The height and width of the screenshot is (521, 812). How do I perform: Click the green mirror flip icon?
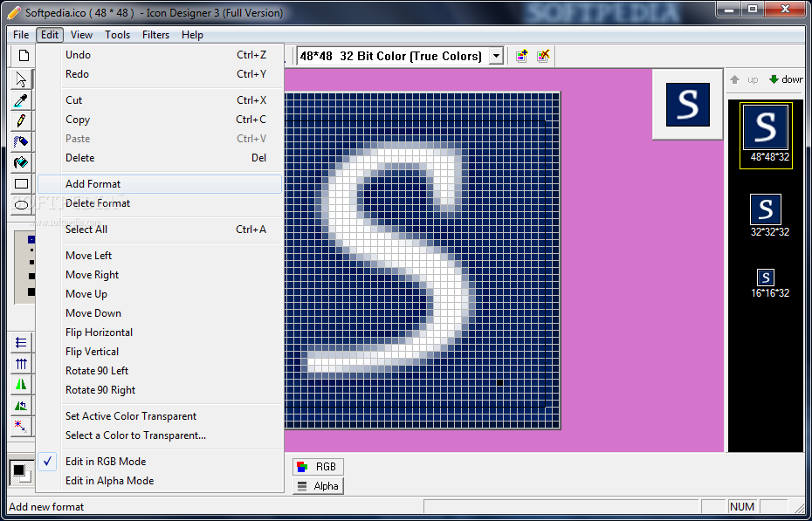21,384
